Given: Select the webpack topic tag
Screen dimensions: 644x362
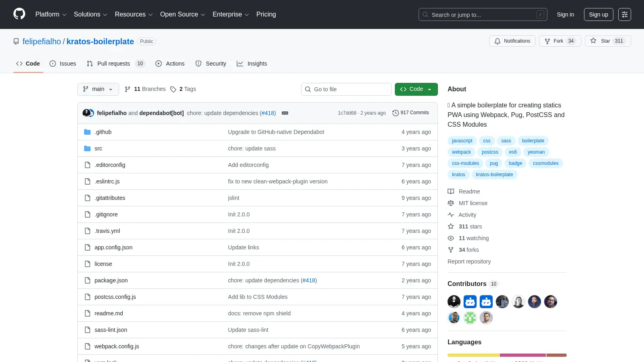Looking at the screenshot, I should [x=461, y=152].
